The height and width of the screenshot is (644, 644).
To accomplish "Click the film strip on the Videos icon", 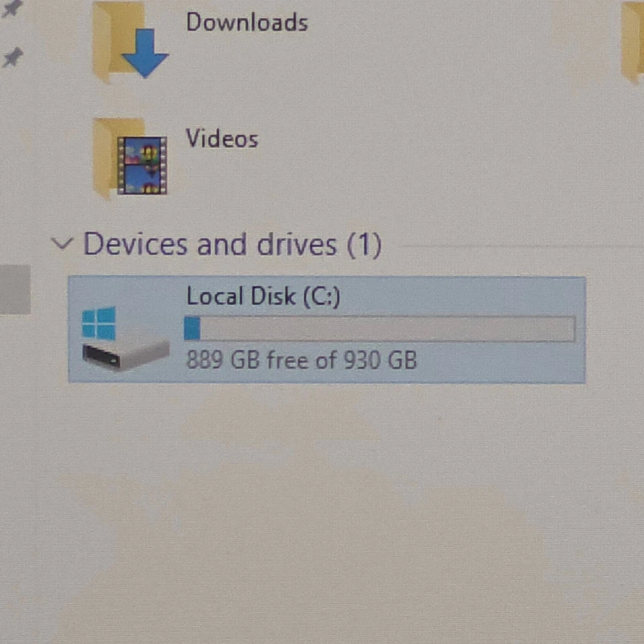I will coord(142,166).
